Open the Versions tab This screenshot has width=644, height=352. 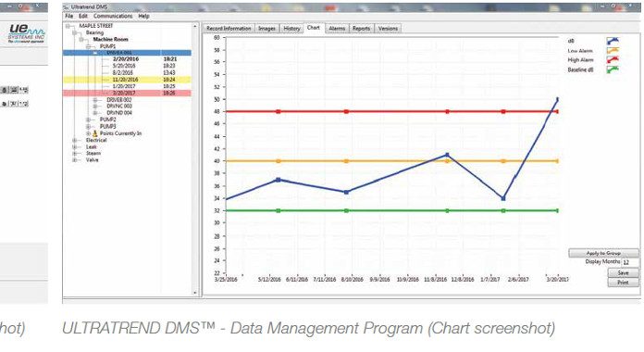pyautogui.click(x=388, y=29)
